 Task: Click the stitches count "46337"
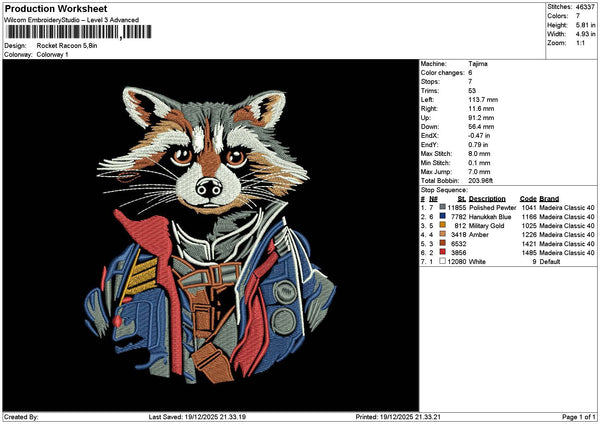[x=585, y=7]
